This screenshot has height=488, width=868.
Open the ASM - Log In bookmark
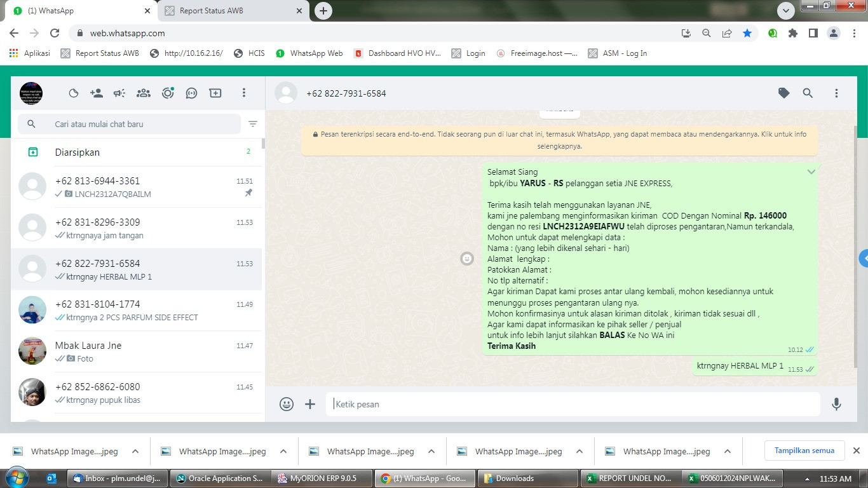pyautogui.click(x=618, y=53)
